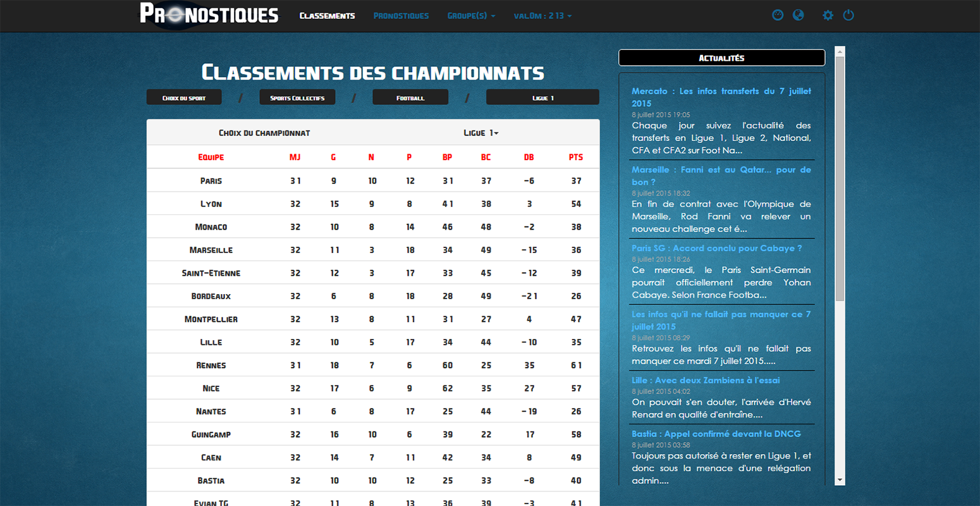Open the Pronostiques menu item
980x506 pixels.
401,15
